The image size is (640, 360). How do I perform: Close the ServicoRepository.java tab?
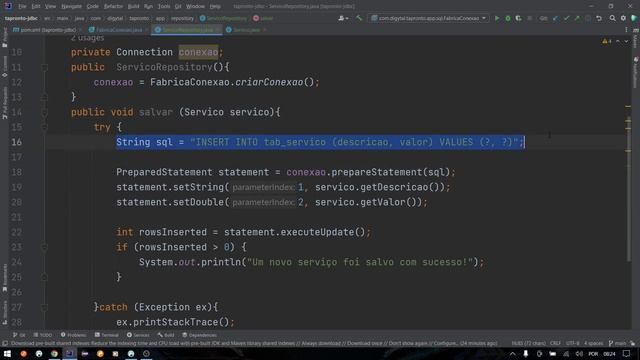coord(218,30)
